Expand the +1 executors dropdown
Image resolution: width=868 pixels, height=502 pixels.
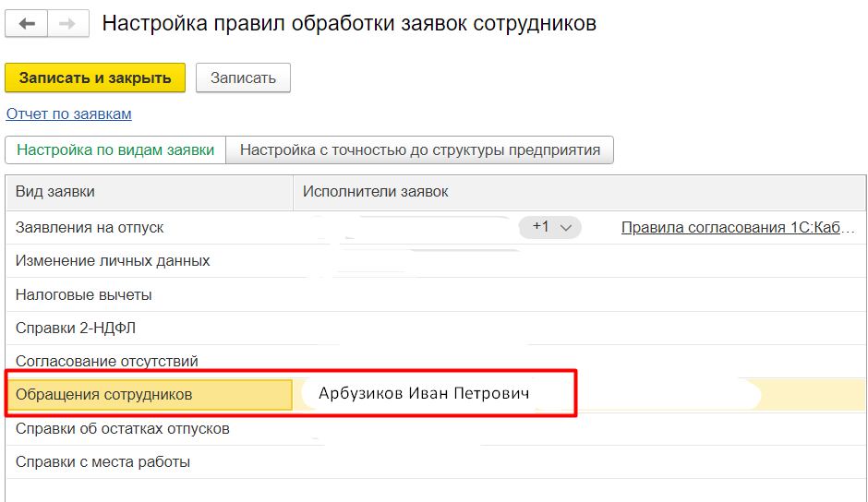pos(549,227)
